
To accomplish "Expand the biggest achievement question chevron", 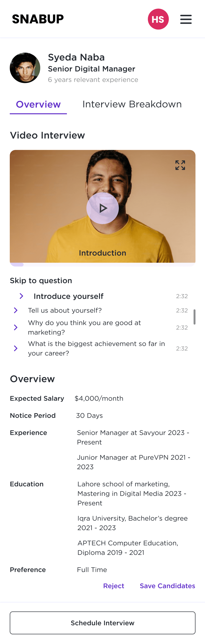I will coord(15,348).
